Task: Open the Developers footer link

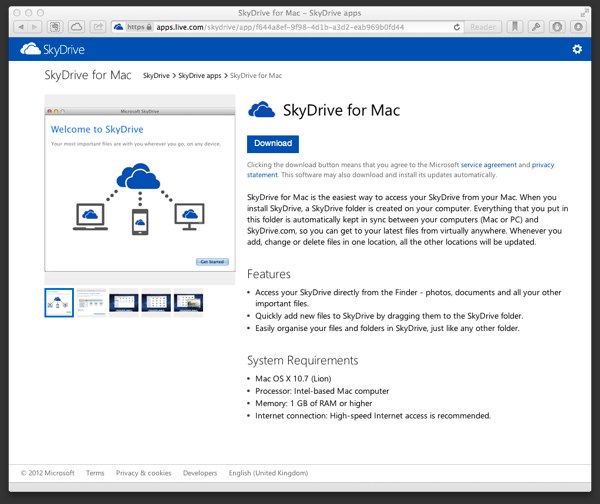Action: [x=200, y=473]
